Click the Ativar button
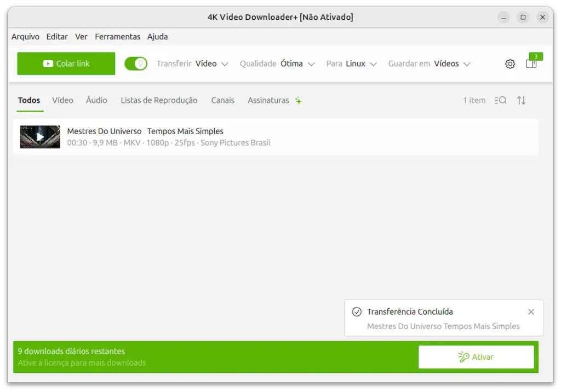The image size is (561, 392). point(476,357)
